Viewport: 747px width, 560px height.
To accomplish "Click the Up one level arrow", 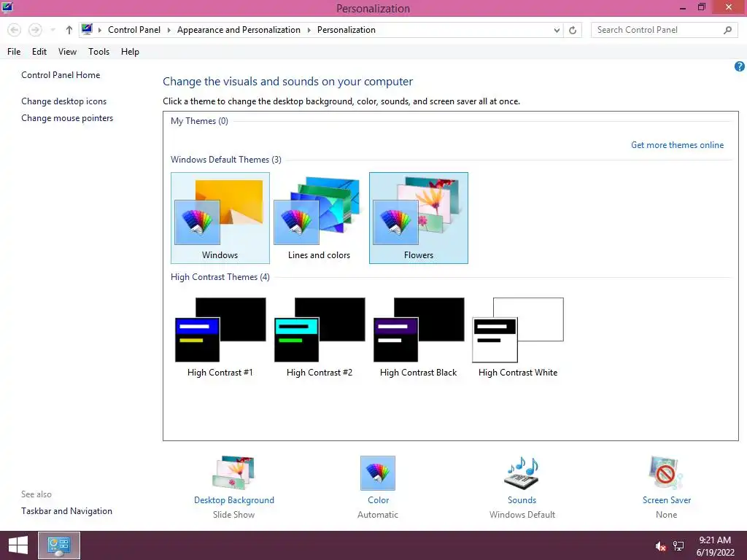I will point(69,30).
